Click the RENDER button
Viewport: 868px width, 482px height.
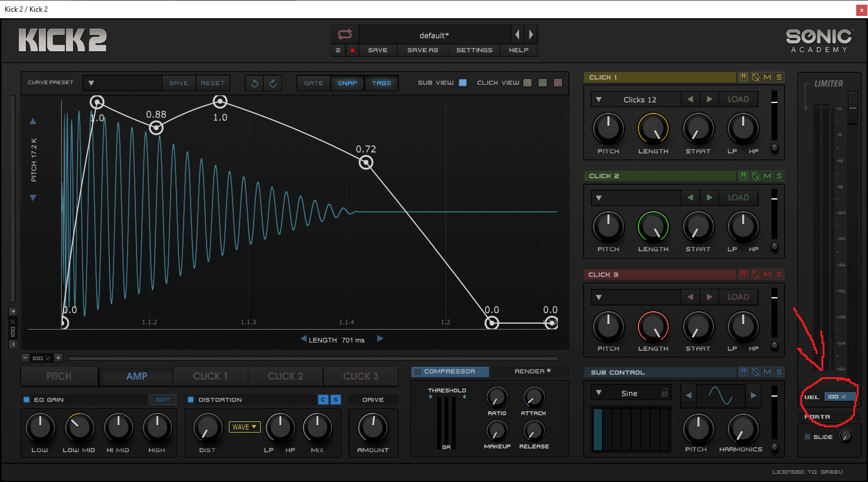tap(533, 371)
